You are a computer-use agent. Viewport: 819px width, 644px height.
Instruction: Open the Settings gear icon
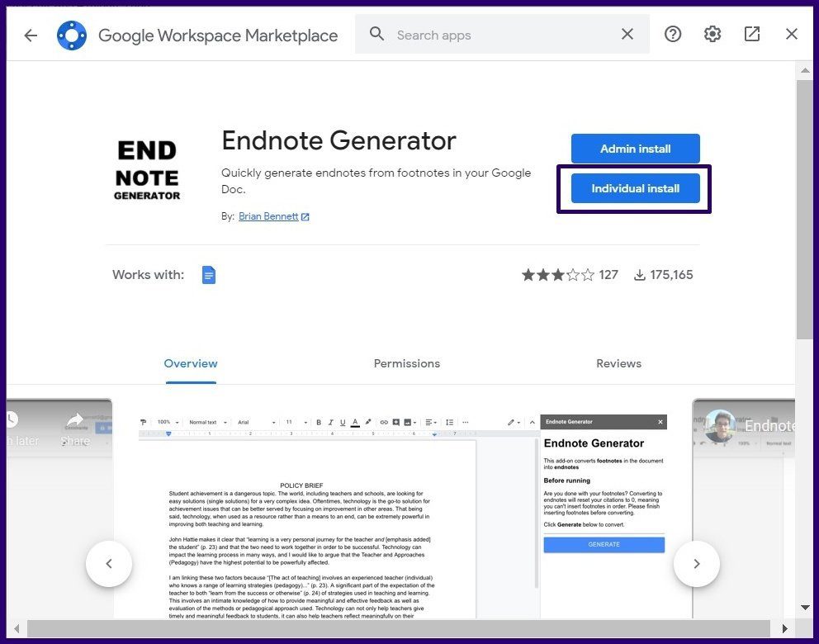coord(712,35)
